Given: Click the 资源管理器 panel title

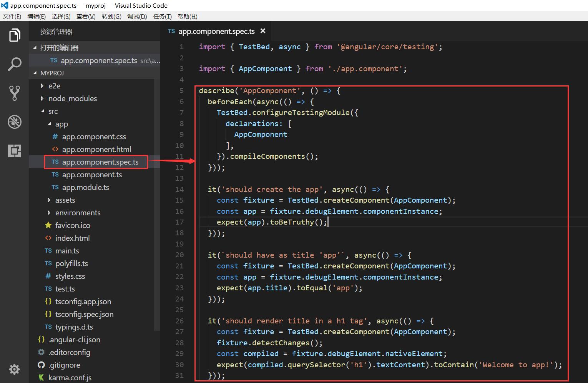Looking at the screenshot, I should coord(56,32).
